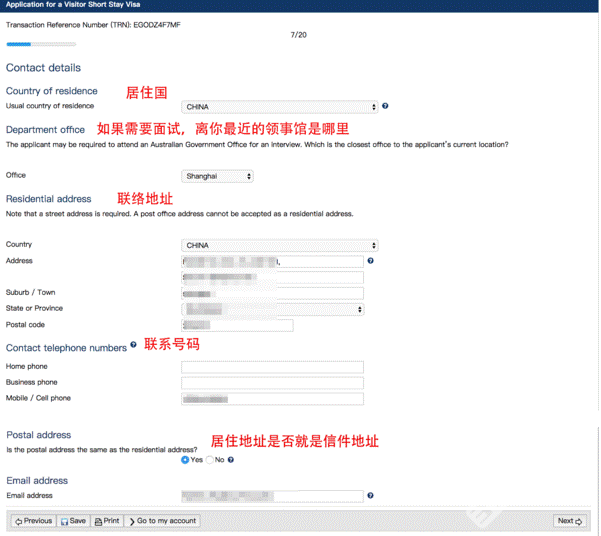601x536 pixels.
Task: Click the Save button
Action: point(73,521)
